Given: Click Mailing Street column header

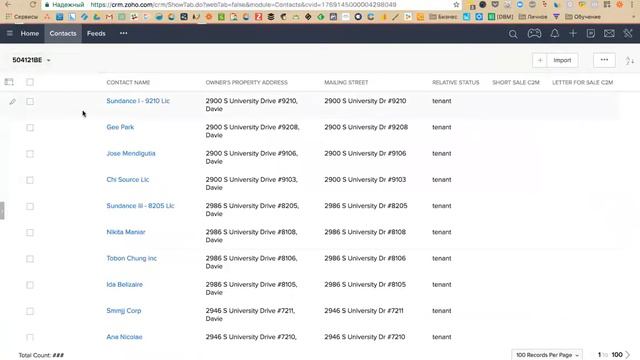Looking at the screenshot, I should pyautogui.click(x=346, y=82).
